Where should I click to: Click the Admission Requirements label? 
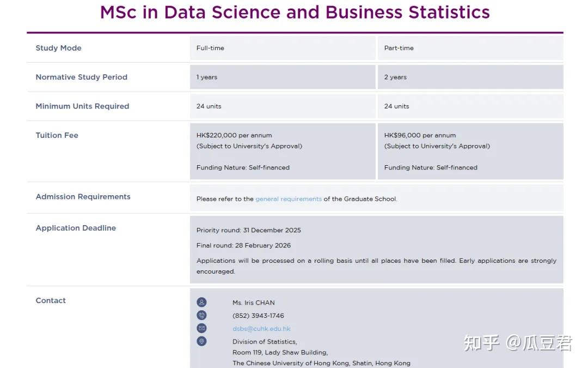pos(83,197)
